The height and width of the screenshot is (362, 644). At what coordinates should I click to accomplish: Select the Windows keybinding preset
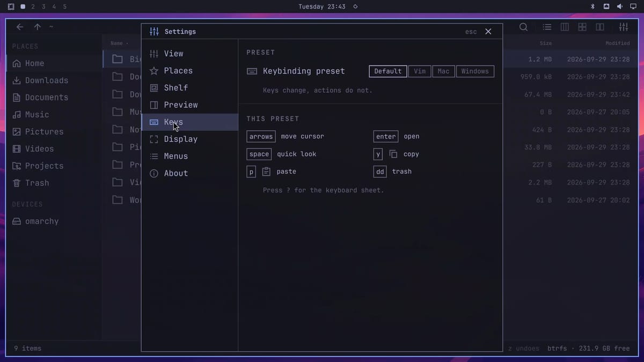[475, 71]
